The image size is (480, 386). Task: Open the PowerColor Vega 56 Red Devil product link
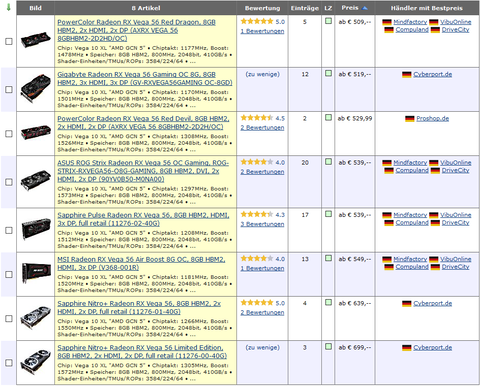coord(143,123)
